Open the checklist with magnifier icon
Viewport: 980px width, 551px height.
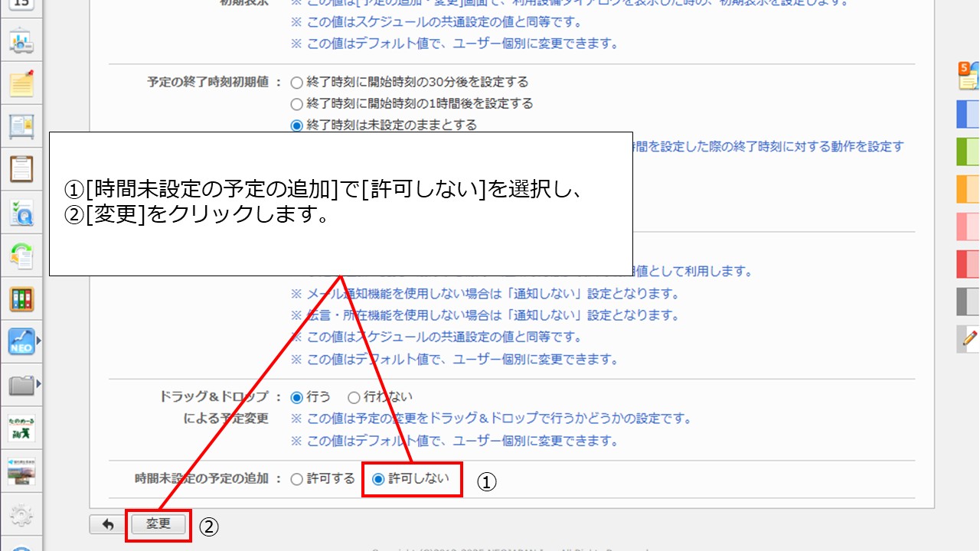point(21,212)
